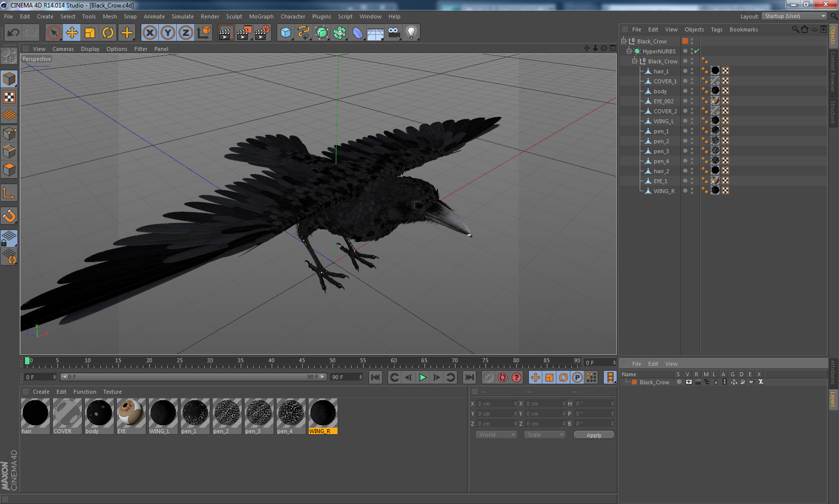This screenshot has height=504, width=839.
Task: Add a camera object
Action: click(394, 33)
